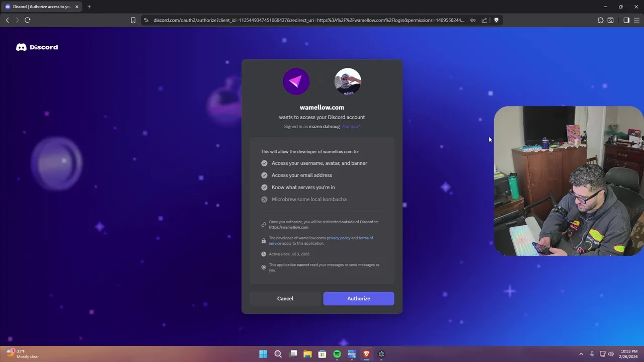
Task: Click the wamellow app avatar
Action: pyautogui.click(x=296, y=81)
